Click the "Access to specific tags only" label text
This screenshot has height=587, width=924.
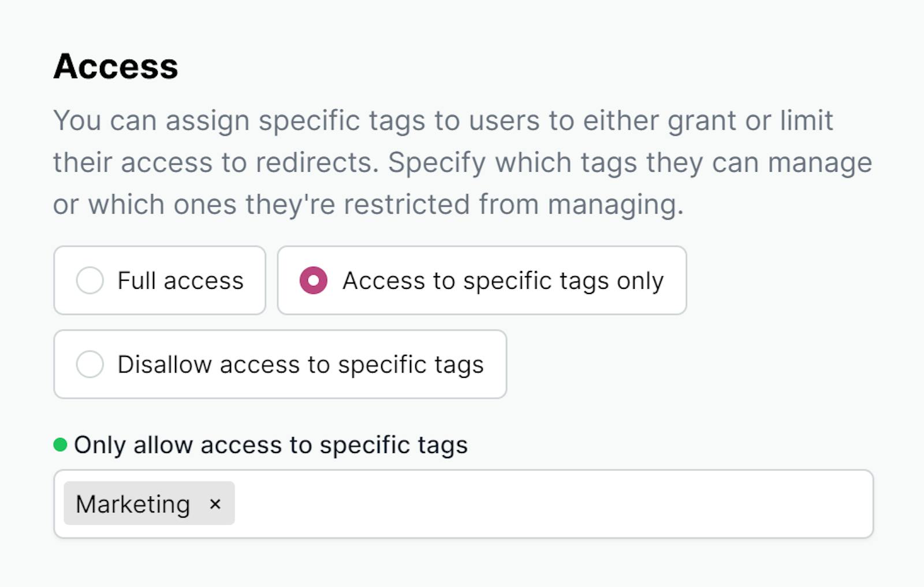(x=502, y=281)
